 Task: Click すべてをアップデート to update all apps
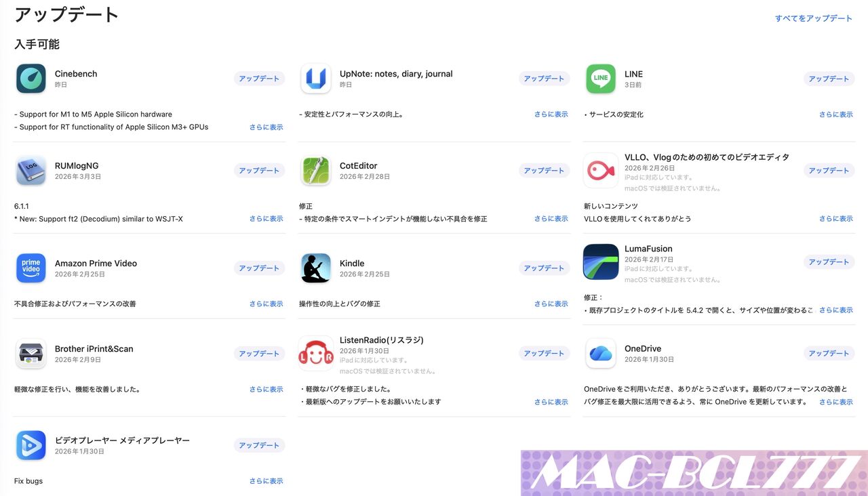pos(813,18)
